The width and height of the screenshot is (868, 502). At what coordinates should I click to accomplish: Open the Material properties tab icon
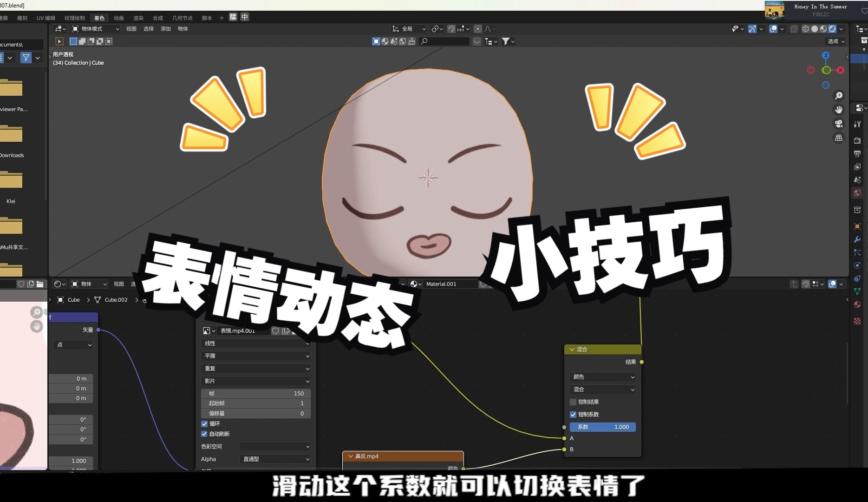click(x=857, y=304)
